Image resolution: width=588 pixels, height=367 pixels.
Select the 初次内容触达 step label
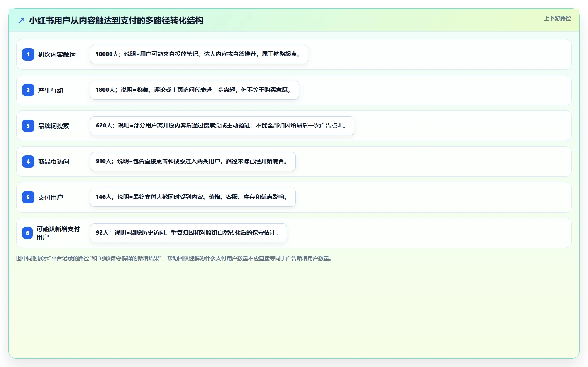click(x=57, y=54)
